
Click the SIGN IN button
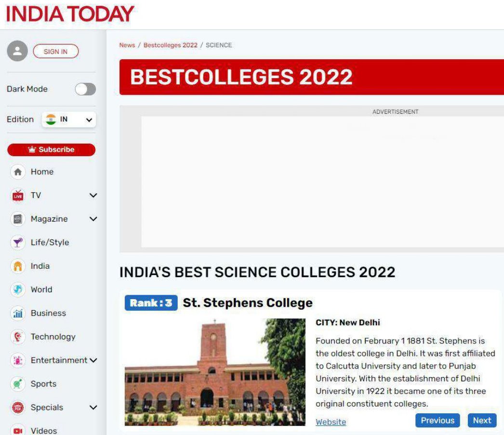pos(55,52)
